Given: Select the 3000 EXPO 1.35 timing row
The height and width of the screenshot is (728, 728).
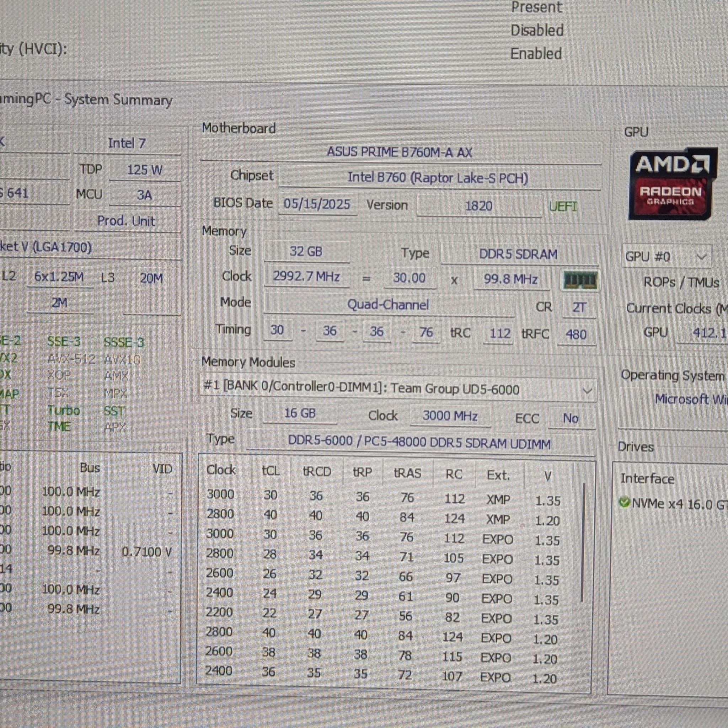Looking at the screenshot, I should pos(383,536).
